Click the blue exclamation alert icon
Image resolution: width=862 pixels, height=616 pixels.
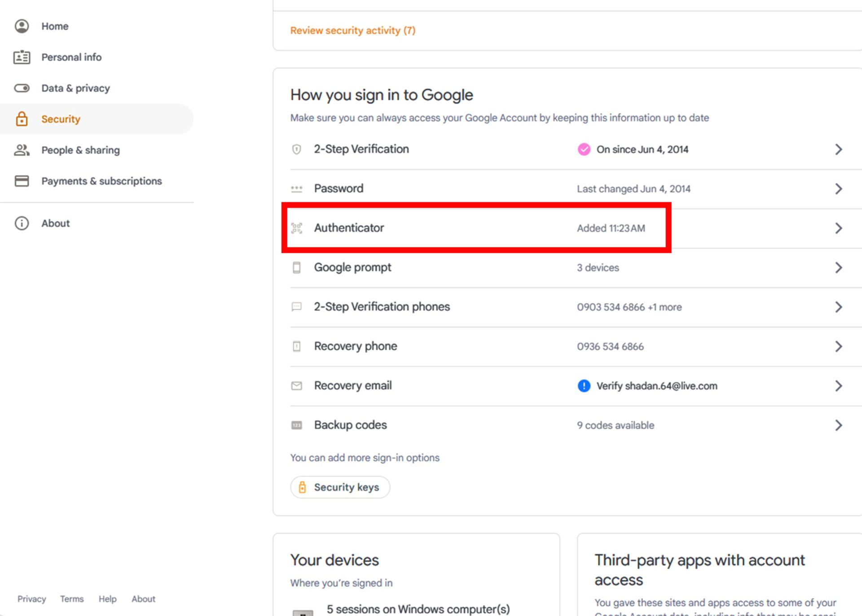584,386
